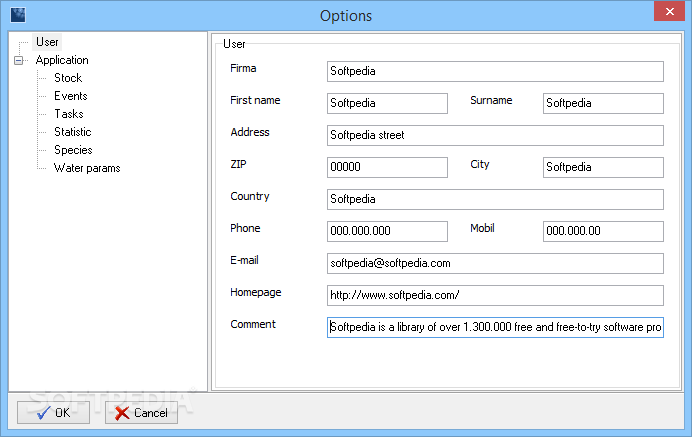692x437 pixels.
Task: Open the Species options page
Action: click(73, 150)
